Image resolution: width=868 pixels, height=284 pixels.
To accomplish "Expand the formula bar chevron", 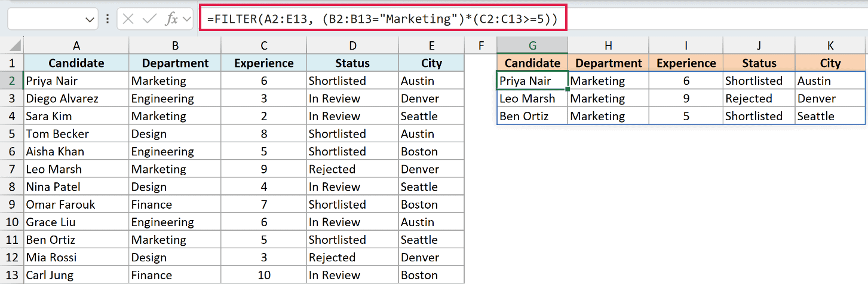I will coord(187,19).
